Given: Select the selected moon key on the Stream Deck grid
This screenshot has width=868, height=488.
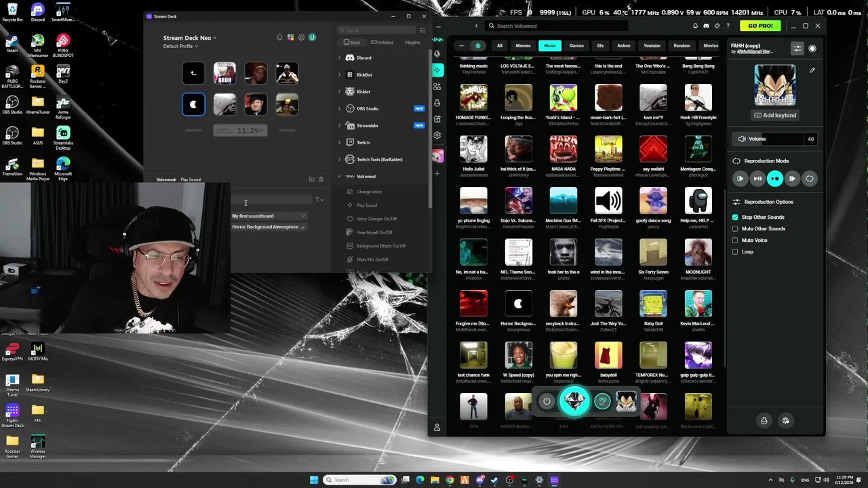Looking at the screenshot, I should 193,104.
